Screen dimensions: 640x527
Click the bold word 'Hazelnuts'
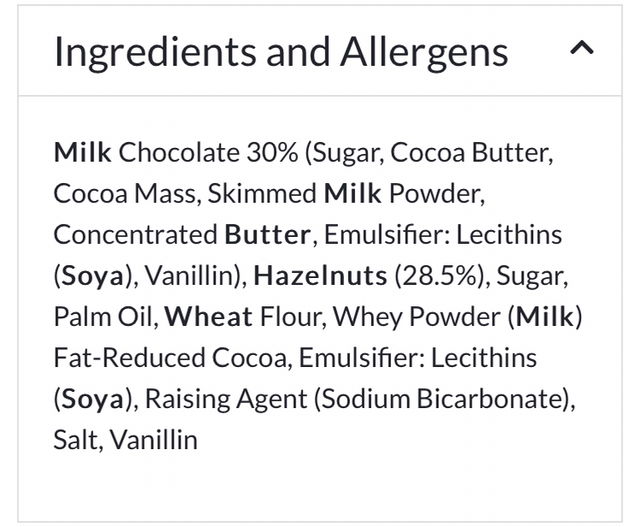[x=320, y=275]
